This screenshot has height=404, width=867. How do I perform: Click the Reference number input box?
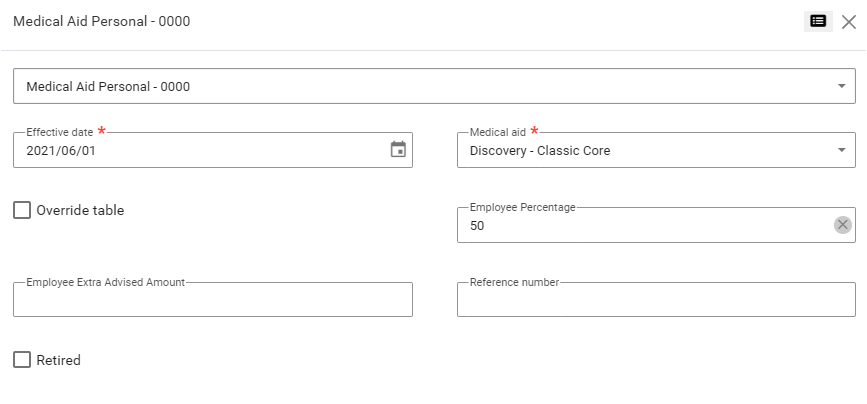[655, 301]
